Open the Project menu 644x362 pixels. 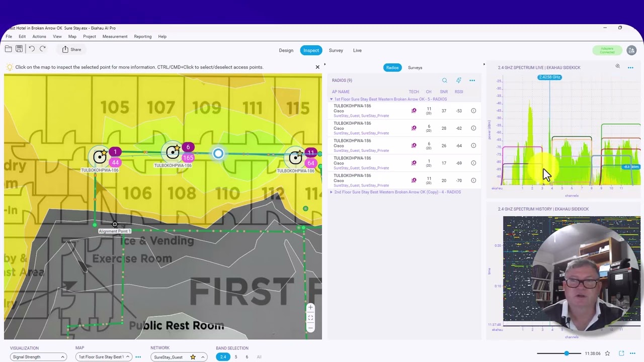point(90,36)
